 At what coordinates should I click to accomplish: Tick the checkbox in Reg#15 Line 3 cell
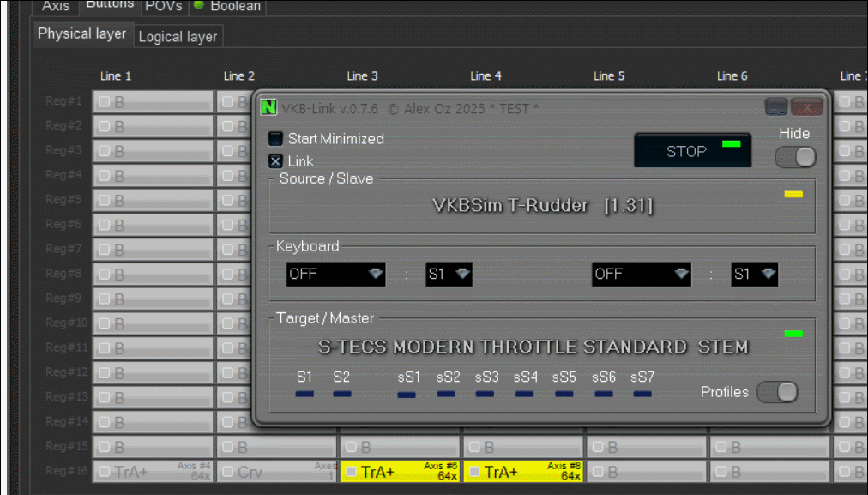(x=351, y=446)
